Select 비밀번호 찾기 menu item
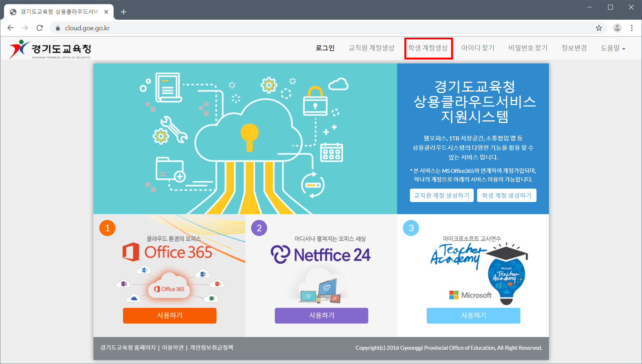 (528, 48)
